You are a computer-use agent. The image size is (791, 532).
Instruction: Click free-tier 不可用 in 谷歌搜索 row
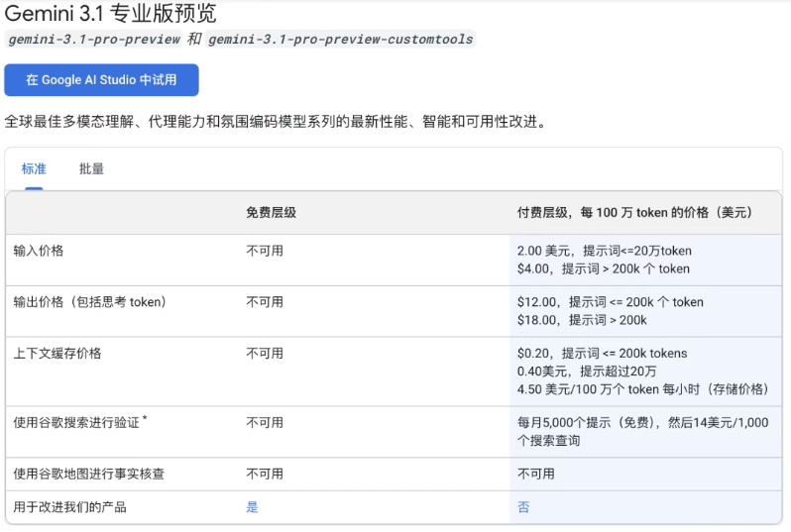(x=265, y=423)
